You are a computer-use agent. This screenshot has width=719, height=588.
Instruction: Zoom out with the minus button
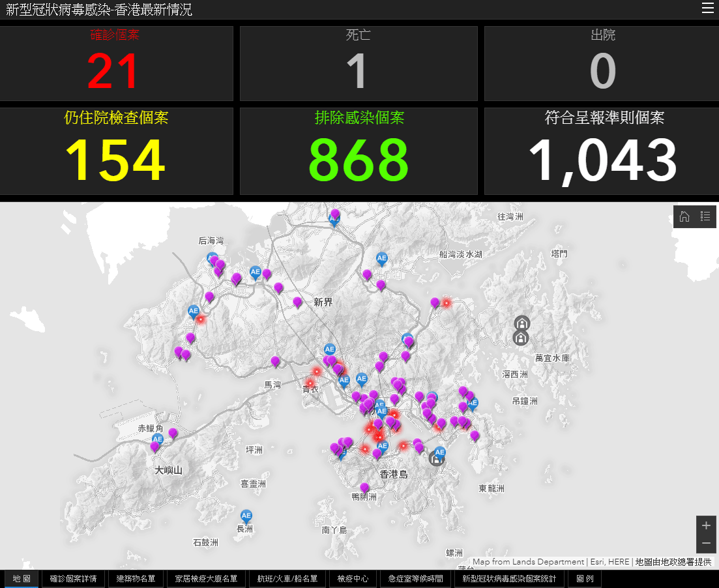(706, 543)
